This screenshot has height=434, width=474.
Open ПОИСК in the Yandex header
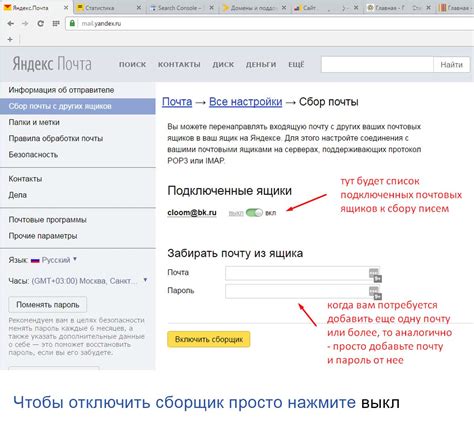[132, 65]
